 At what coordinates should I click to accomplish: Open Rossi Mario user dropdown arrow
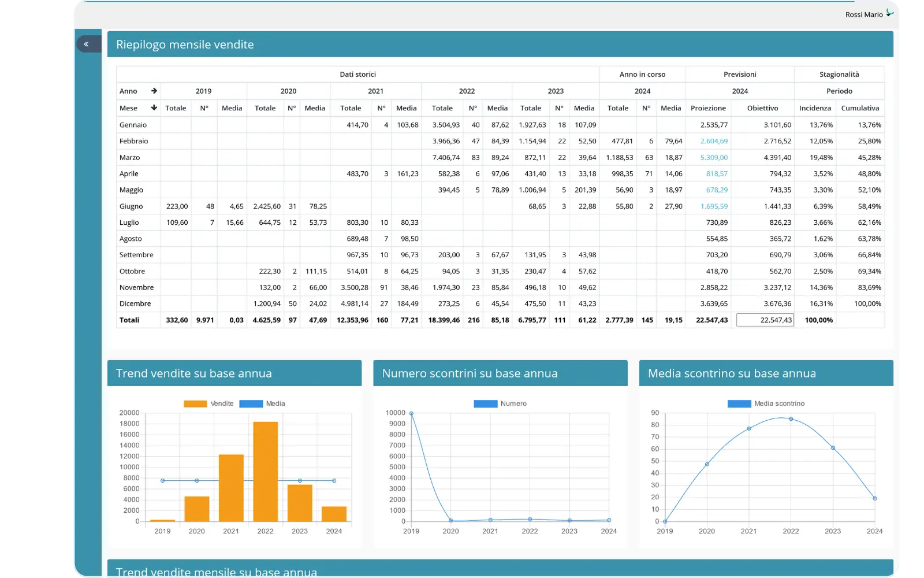(889, 13)
